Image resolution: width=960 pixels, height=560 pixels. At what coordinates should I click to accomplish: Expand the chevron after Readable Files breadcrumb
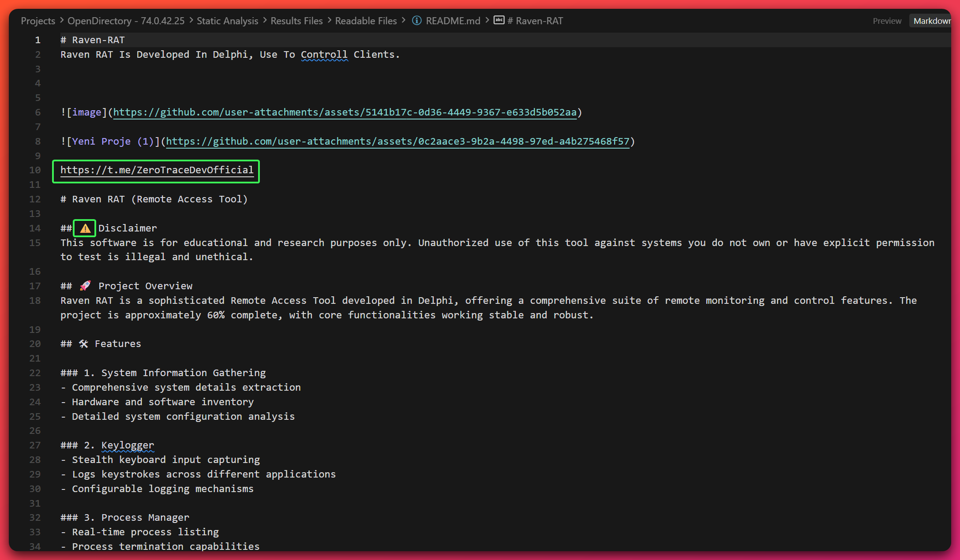(403, 20)
